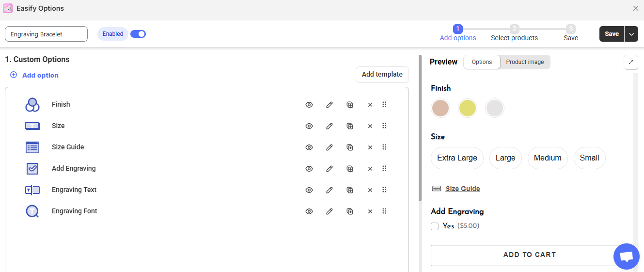
Task: Toggle visibility of Engraving Text option
Action: point(309,190)
